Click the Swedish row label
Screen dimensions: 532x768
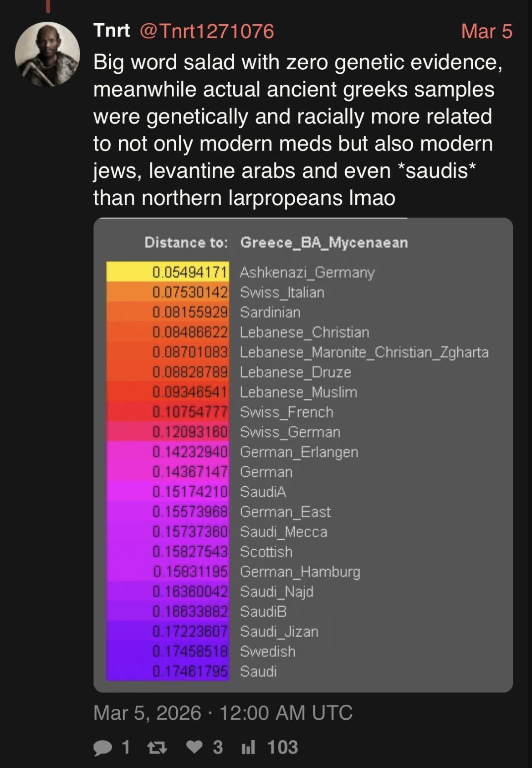[268, 651]
